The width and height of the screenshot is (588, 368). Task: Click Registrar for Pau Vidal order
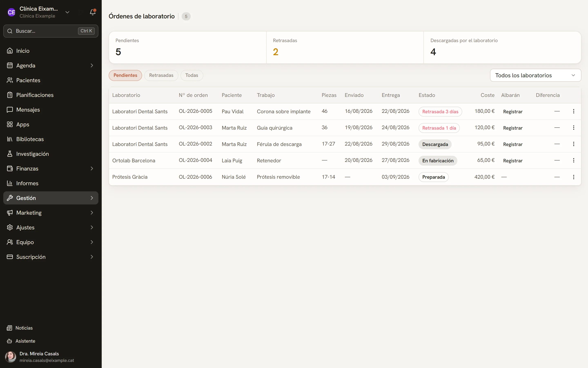[x=513, y=111]
